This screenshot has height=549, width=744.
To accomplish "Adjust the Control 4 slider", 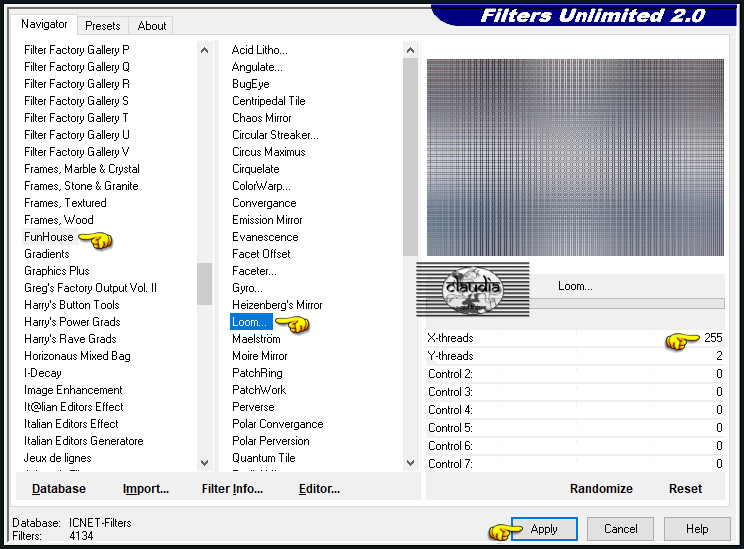I will point(575,410).
